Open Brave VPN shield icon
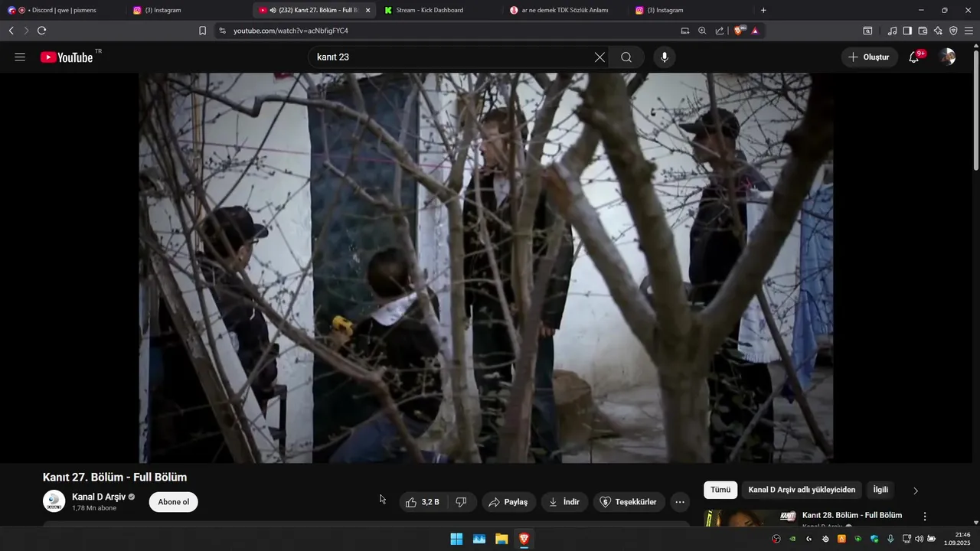980x551 pixels. [953, 31]
